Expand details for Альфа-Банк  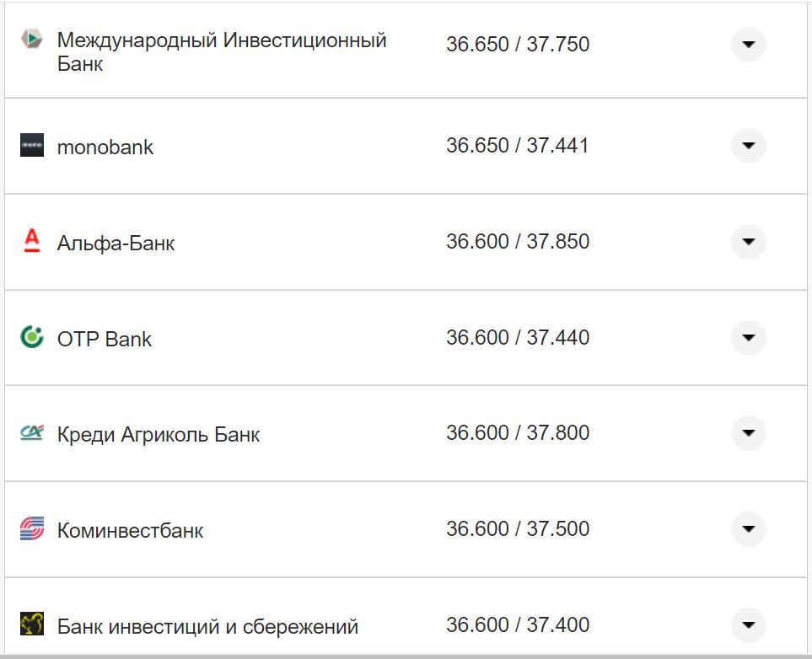748,241
